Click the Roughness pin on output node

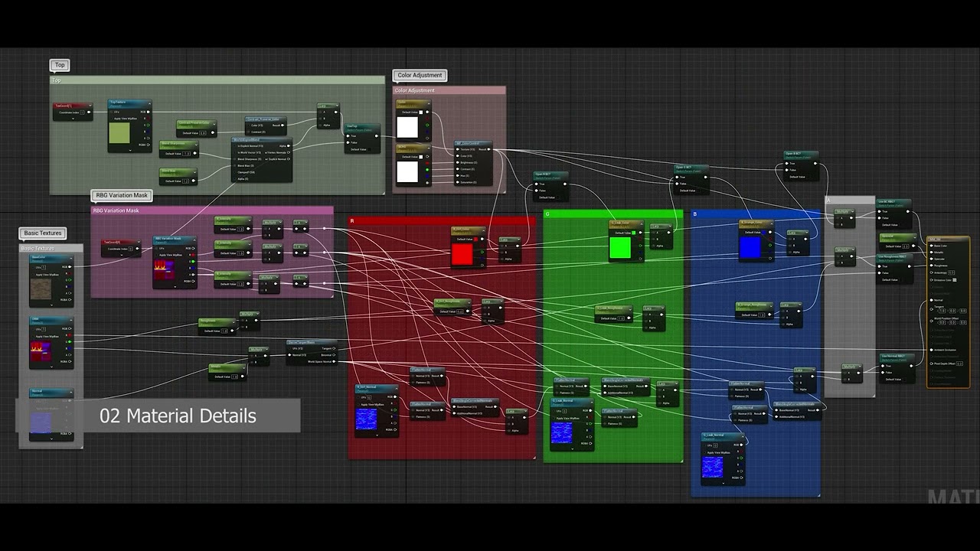pyautogui.click(x=931, y=266)
